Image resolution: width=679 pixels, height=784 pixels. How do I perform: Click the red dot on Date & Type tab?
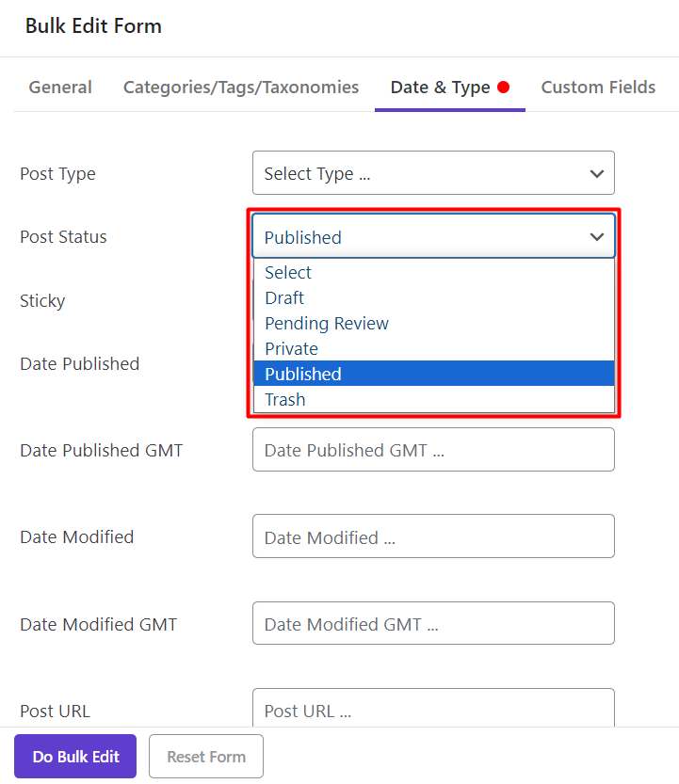pos(504,87)
